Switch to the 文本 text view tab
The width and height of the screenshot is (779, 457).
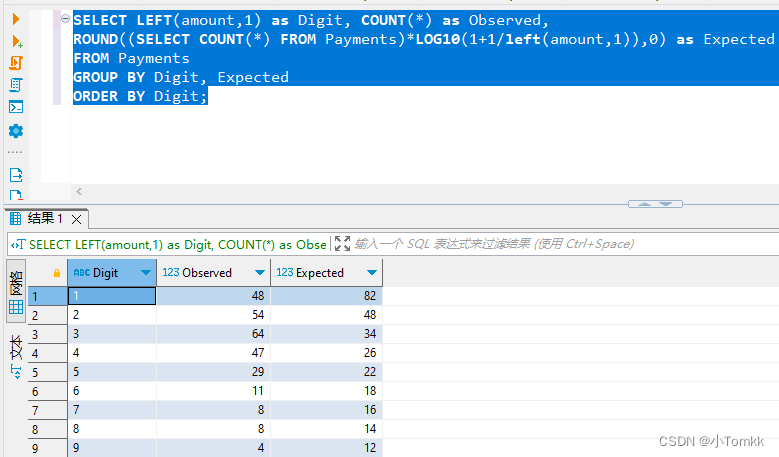[x=16, y=347]
